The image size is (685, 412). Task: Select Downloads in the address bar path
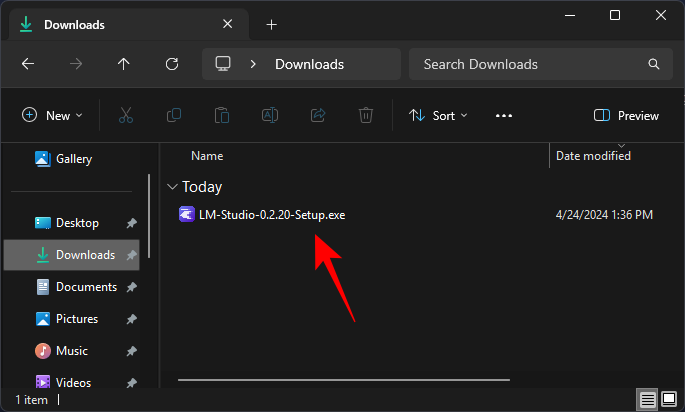(x=309, y=64)
